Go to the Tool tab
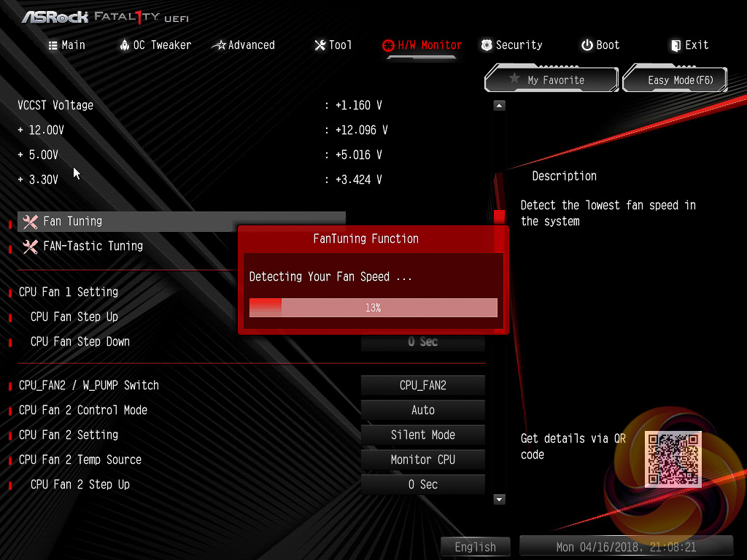 [333, 45]
